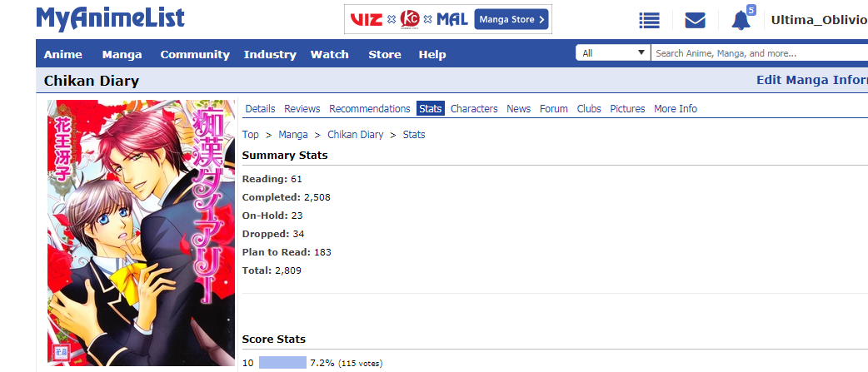
Task: Click the Summary Stats heading
Action: tap(285, 156)
